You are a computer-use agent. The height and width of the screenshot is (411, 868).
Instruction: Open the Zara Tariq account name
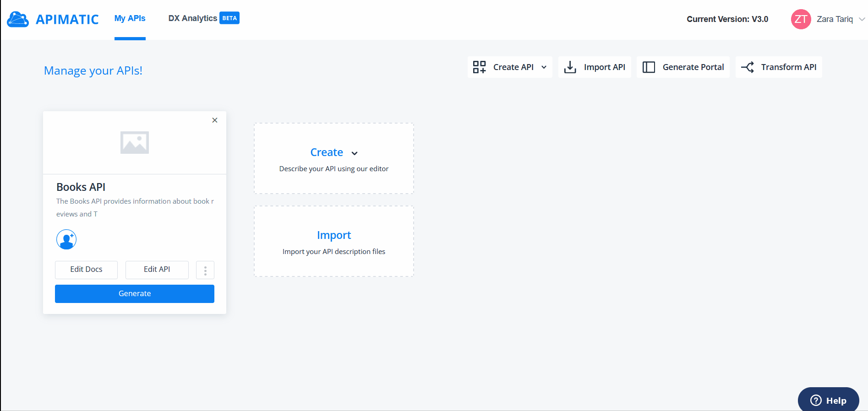[835, 19]
